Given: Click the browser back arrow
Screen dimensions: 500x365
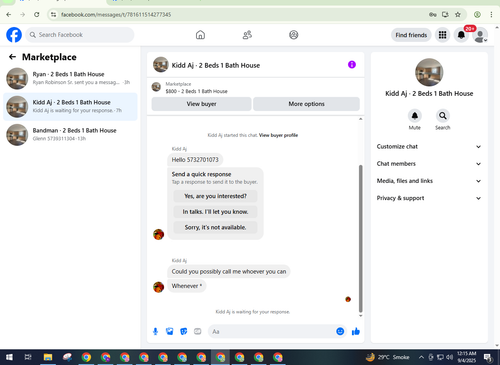Looking at the screenshot, I should pyautogui.click(x=9, y=14).
